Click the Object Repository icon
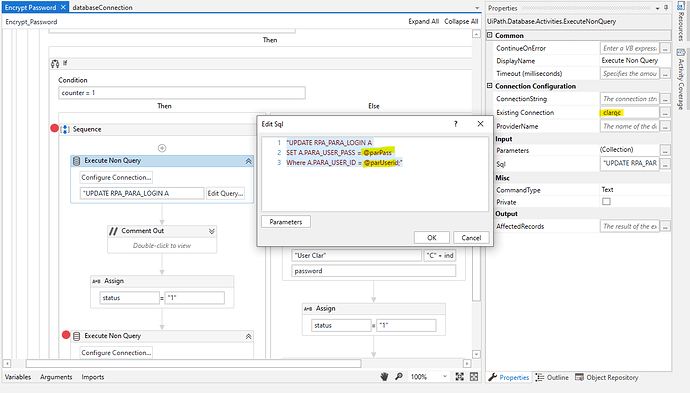 (580, 377)
